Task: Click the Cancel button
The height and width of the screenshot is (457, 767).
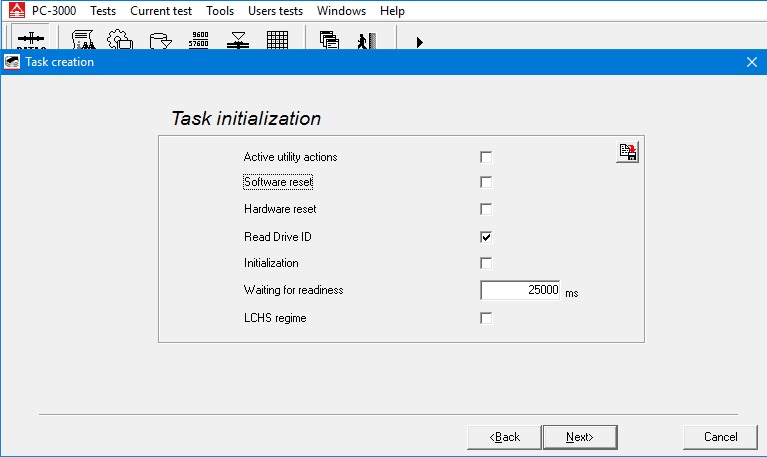Action: (720, 437)
